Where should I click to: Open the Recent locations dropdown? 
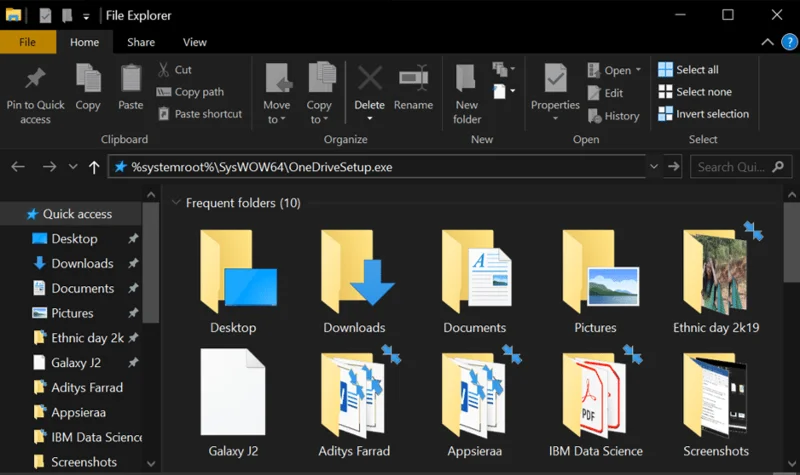73,166
